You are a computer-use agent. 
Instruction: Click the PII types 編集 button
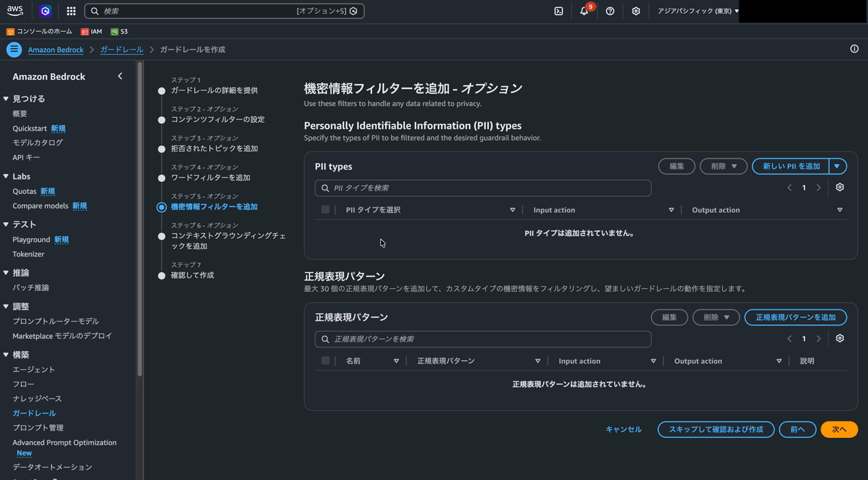coord(677,166)
